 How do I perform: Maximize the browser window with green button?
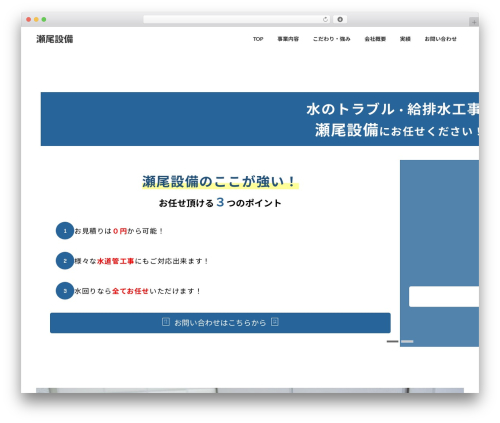44,20
